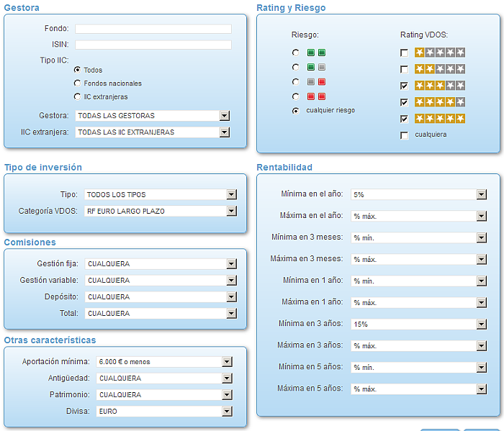The width and height of the screenshot is (504, 431).
Task: Select cualquier riesgo radio button
Action: [295, 111]
